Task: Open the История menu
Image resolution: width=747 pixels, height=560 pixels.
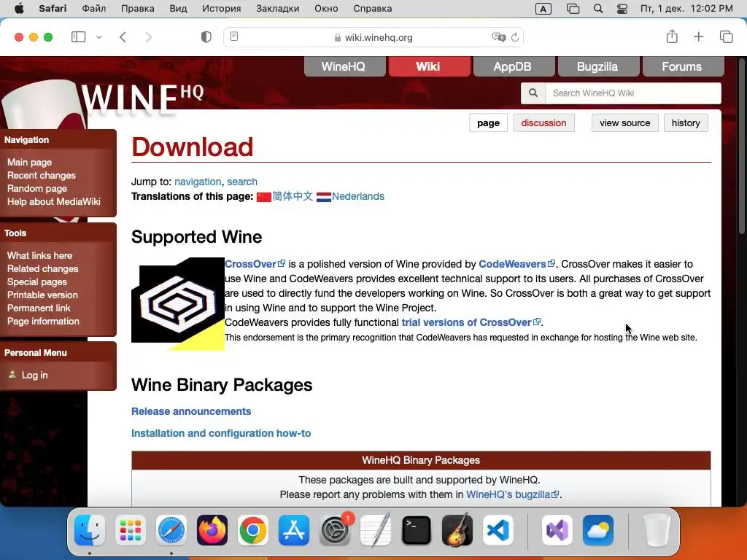Action: coord(222,9)
